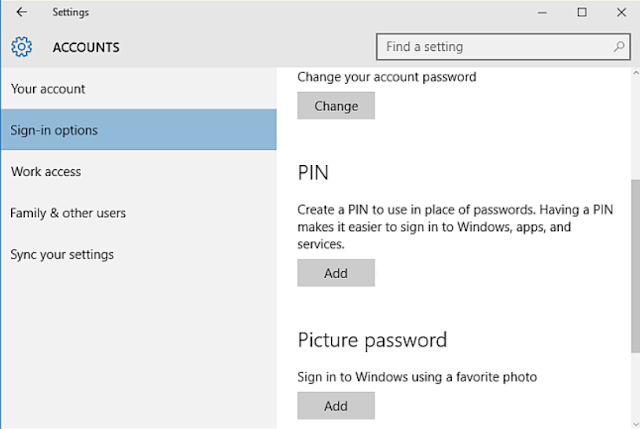Go to 'Work access' settings

[x=46, y=172]
